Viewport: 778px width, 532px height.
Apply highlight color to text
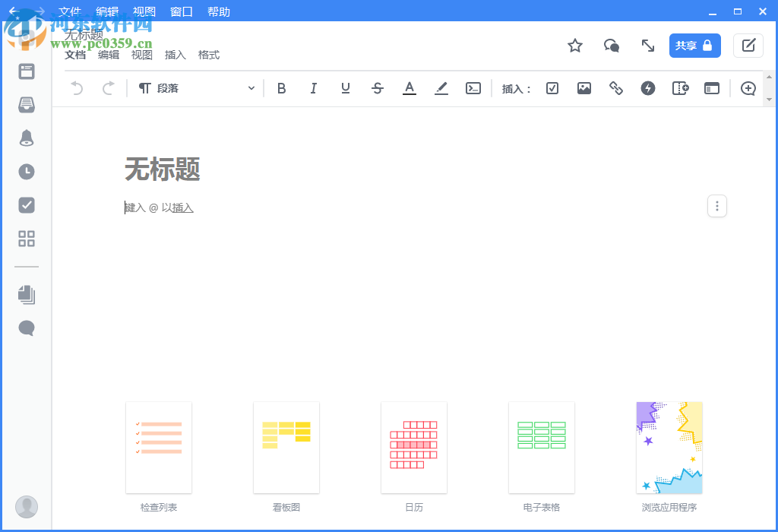[441, 88]
